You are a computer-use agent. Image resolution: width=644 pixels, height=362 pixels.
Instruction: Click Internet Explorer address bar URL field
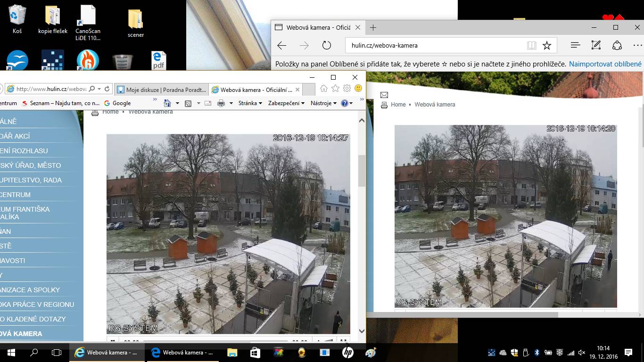coord(51,89)
